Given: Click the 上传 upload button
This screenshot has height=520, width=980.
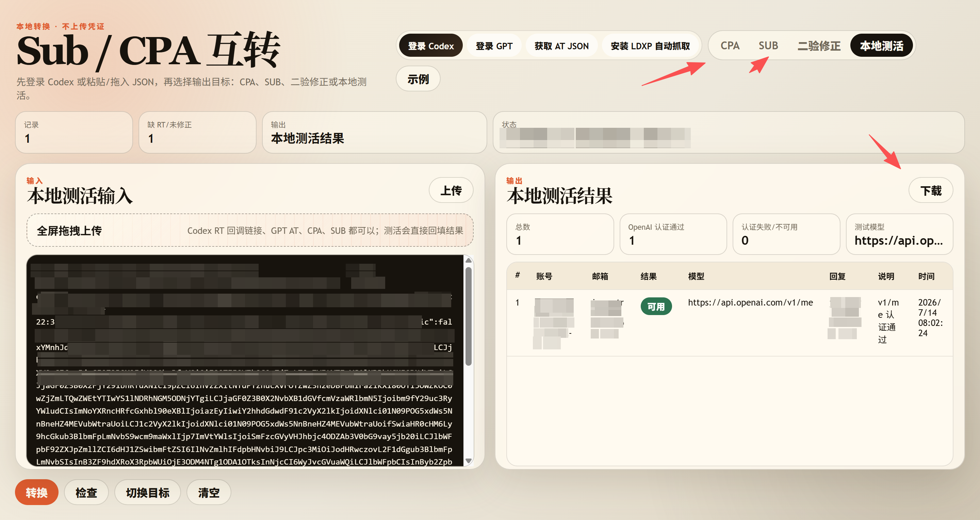Looking at the screenshot, I should pos(451,190).
